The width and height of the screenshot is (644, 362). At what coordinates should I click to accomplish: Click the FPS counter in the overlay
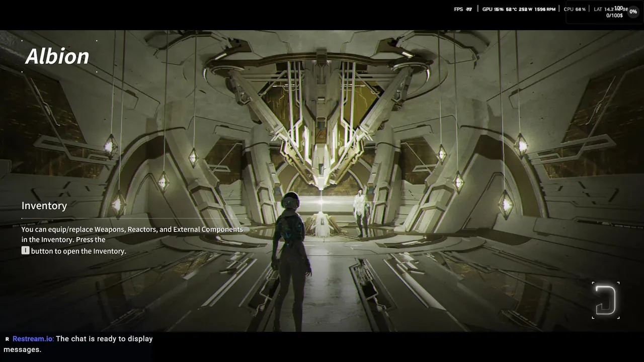click(463, 9)
